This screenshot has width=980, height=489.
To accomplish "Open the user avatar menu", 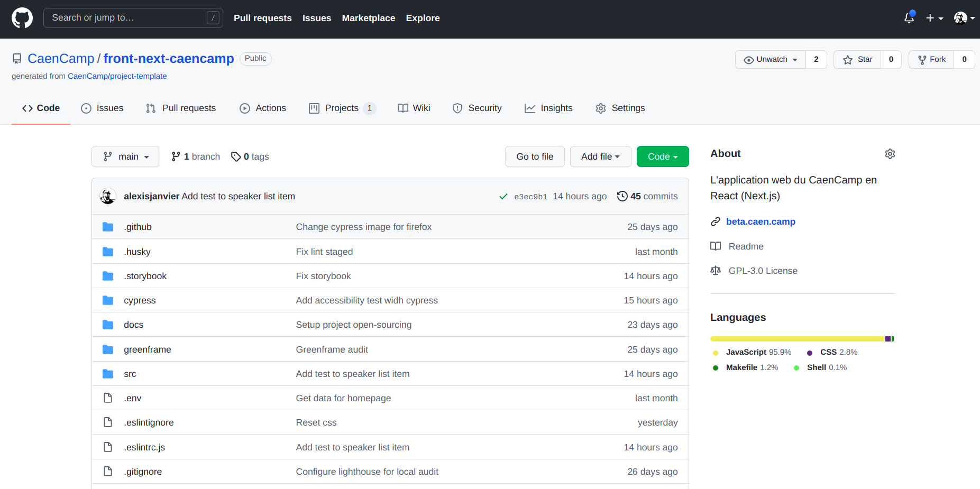I will coord(964,18).
